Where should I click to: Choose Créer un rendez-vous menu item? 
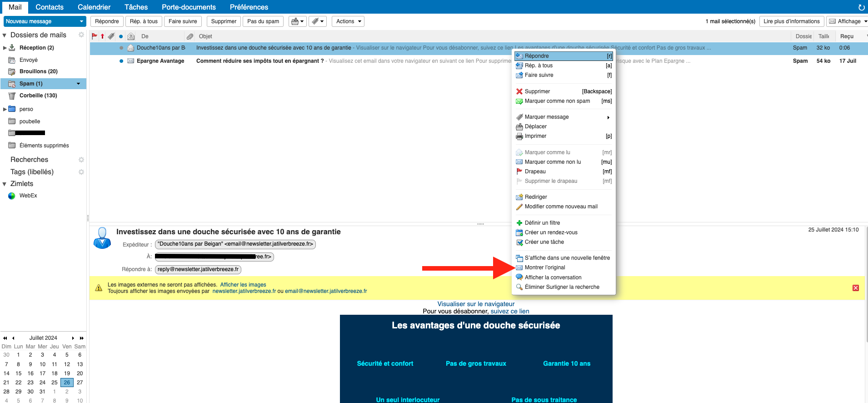564,232
